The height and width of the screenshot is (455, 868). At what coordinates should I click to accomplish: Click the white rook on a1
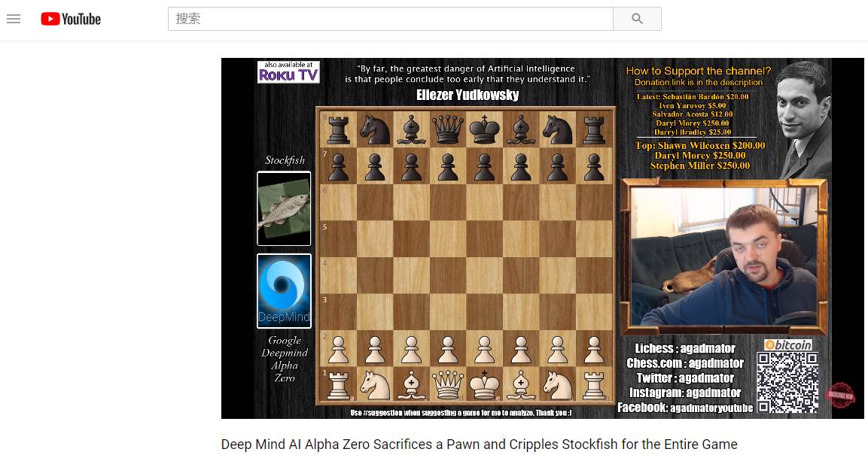click(x=338, y=385)
